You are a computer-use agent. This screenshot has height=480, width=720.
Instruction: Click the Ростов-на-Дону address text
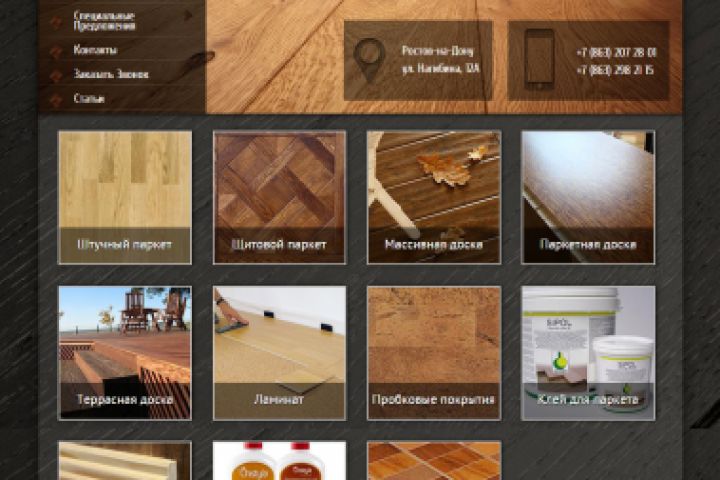[438, 51]
